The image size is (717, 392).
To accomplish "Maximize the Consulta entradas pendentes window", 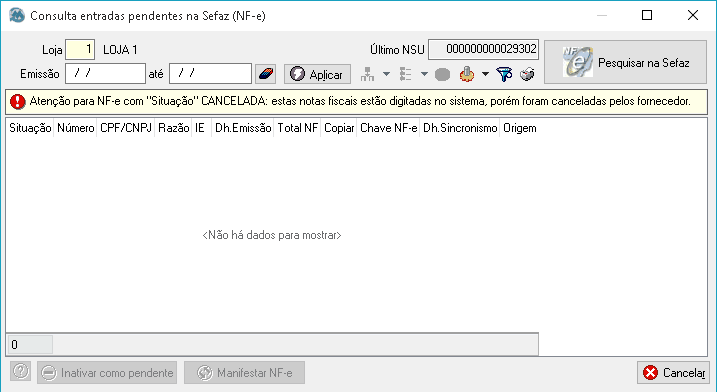I will pyautogui.click(x=647, y=16).
